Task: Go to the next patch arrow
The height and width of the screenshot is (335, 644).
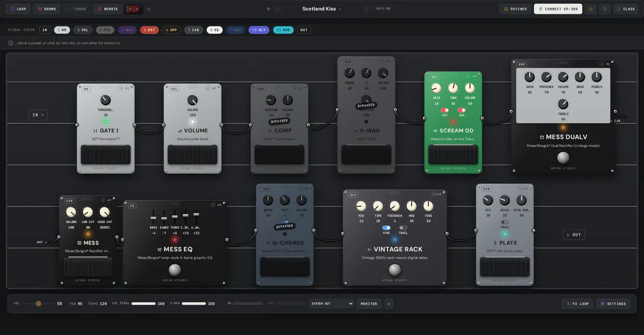Action: tap(367, 9)
